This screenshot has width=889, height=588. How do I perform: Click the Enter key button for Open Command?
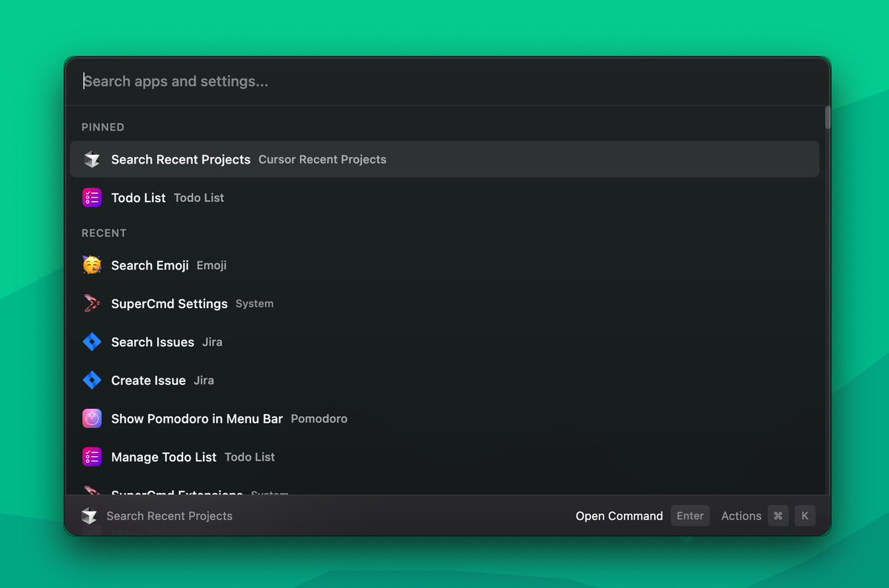click(690, 515)
